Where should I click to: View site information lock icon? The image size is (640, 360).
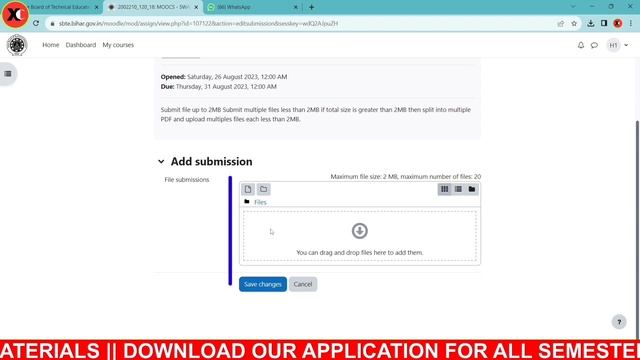click(52, 24)
